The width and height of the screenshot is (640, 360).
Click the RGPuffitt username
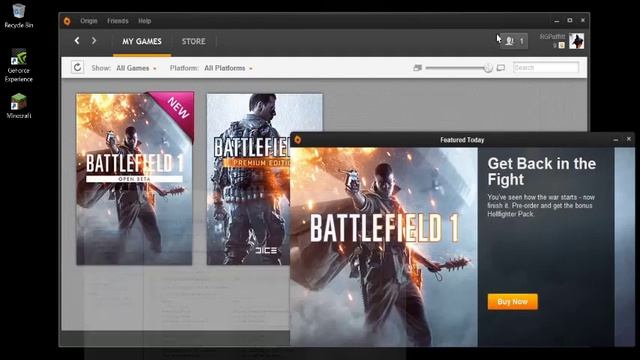(x=552, y=37)
